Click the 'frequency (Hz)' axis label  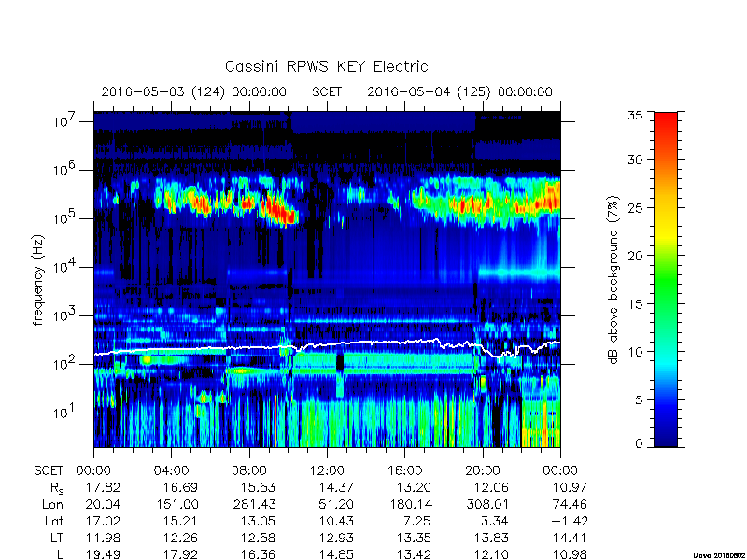click(x=38, y=280)
